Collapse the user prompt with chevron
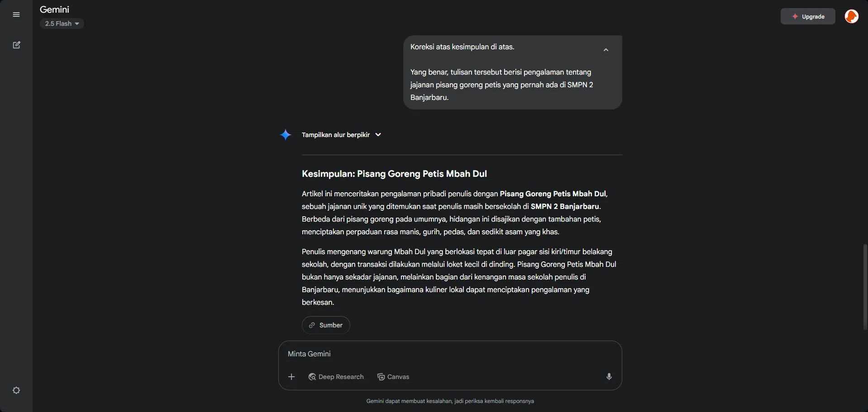Viewport: 868px width, 412px height. pyautogui.click(x=606, y=50)
